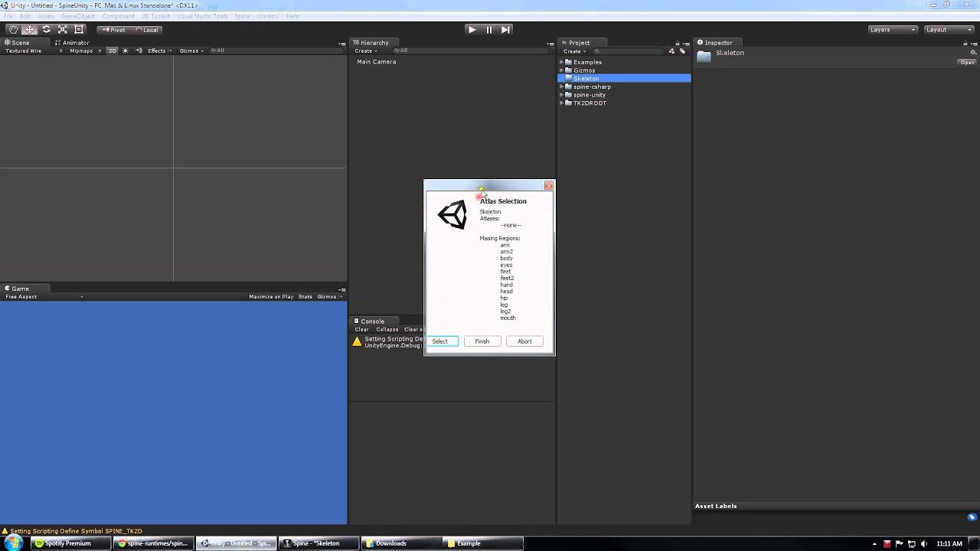980x551 pixels.
Task: Toggle scene lighting sun icon
Action: click(x=126, y=51)
